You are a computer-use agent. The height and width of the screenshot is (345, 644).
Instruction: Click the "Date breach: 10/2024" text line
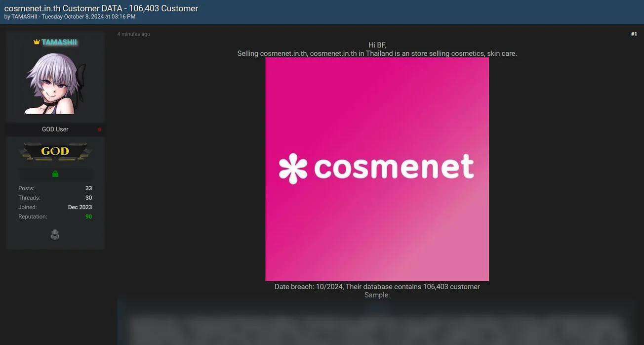tap(377, 287)
